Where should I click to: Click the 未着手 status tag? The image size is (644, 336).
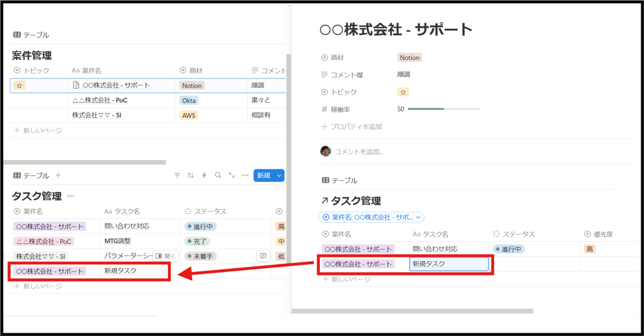pos(200,256)
